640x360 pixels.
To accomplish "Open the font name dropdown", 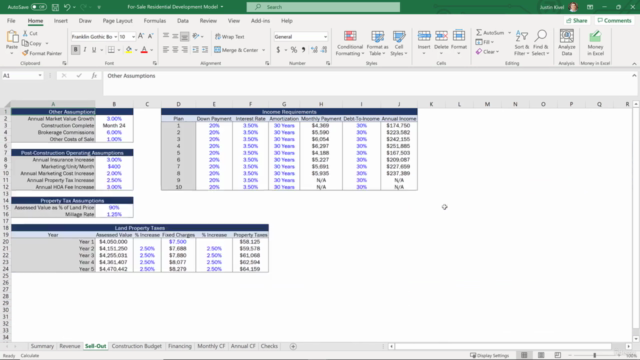I will (x=116, y=37).
